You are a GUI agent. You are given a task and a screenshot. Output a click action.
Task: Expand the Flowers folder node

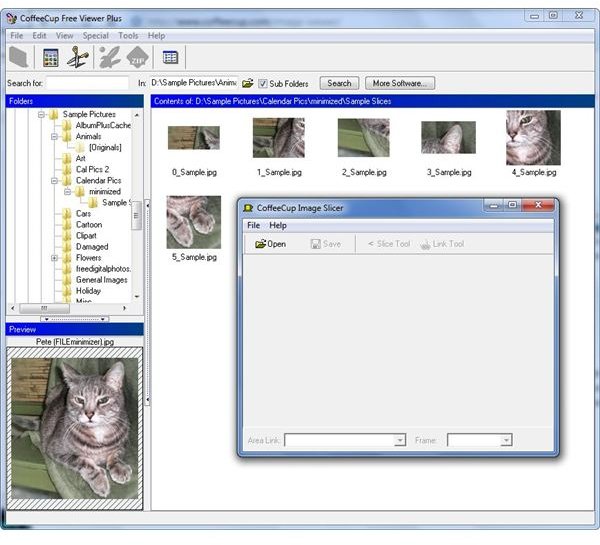54,258
